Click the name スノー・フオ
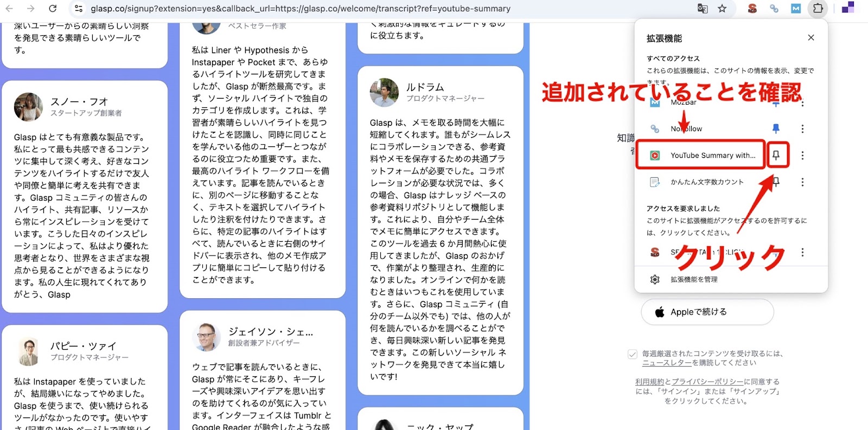Image resolution: width=868 pixels, height=430 pixels. [79, 102]
